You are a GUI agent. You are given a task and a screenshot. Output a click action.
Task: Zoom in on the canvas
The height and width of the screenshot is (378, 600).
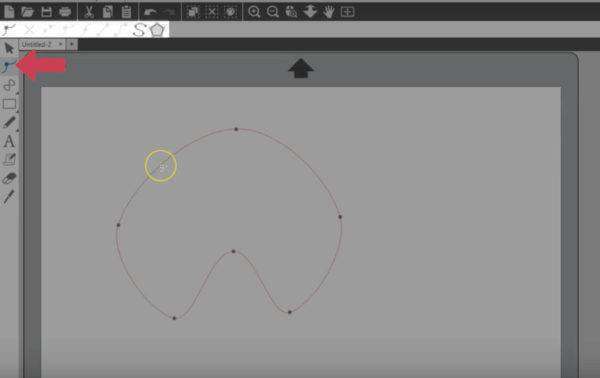pos(254,12)
